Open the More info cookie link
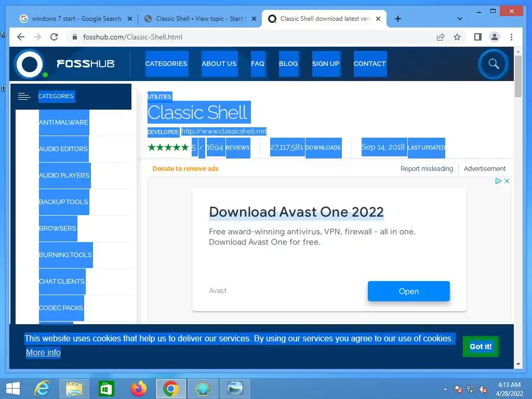 coord(44,353)
